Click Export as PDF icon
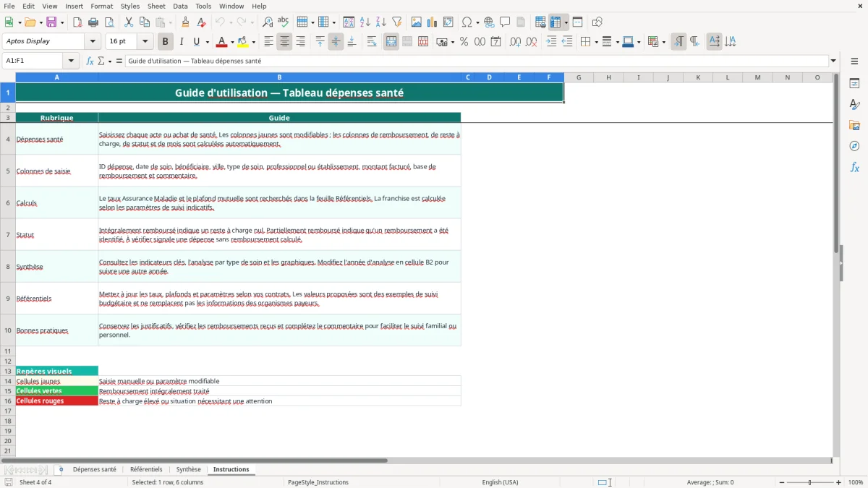Viewport: 868px width, 488px height. click(77, 22)
